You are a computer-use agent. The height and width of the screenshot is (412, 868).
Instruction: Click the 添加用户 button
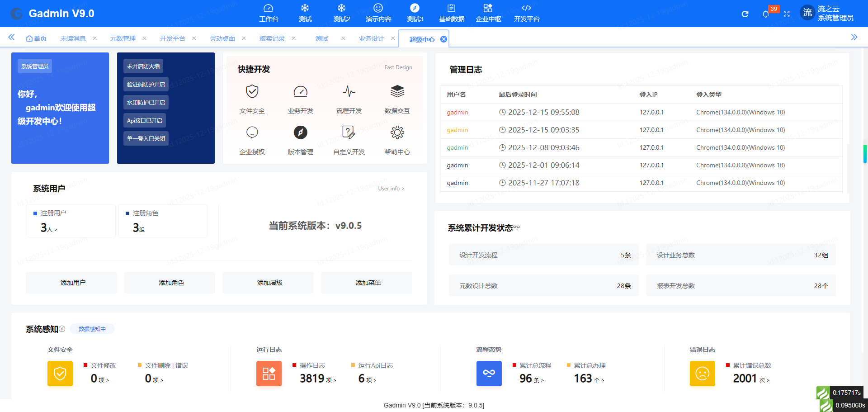[71, 282]
